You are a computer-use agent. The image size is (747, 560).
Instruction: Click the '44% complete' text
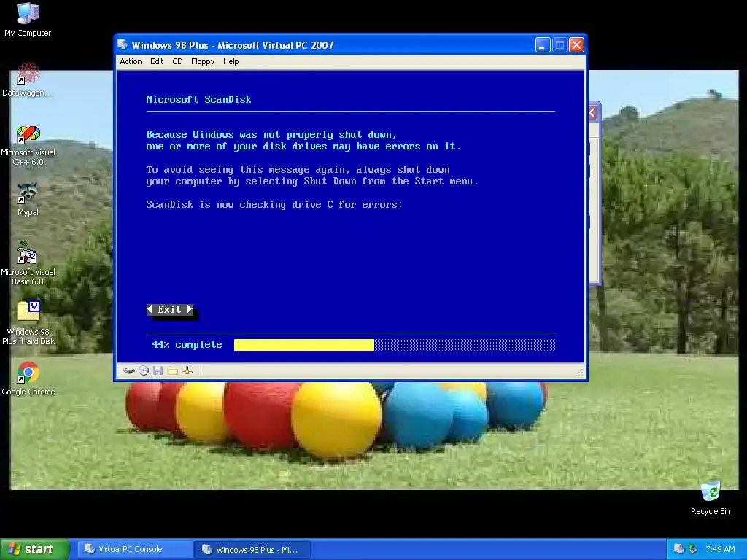(187, 345)
